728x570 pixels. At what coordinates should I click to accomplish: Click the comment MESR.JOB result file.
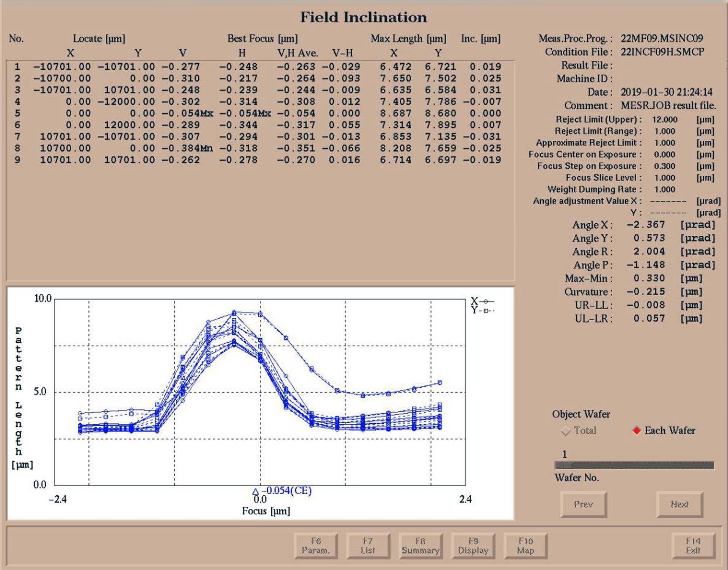668,105
